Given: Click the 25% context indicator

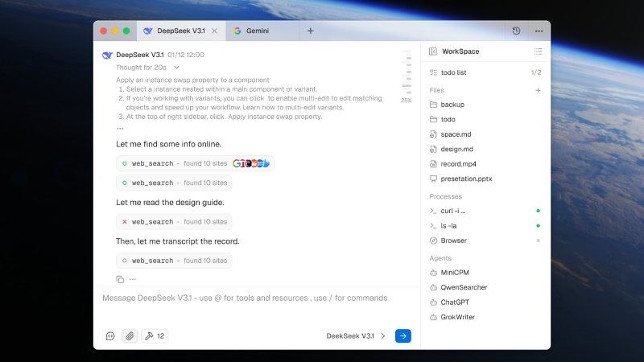Looking at the screenshot, I should coord(406,100).
